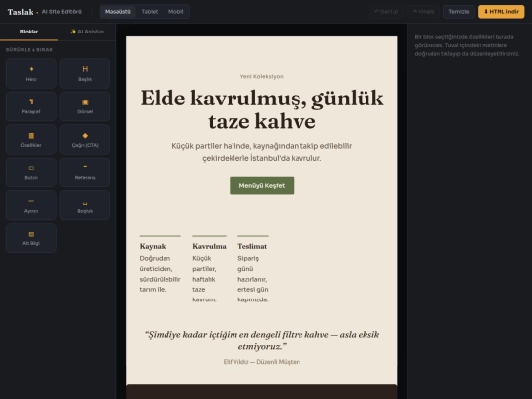Switch to the AI Asistan tab
Image resolution: width=532 pixels, height=399 pixels.
point(87,32)
